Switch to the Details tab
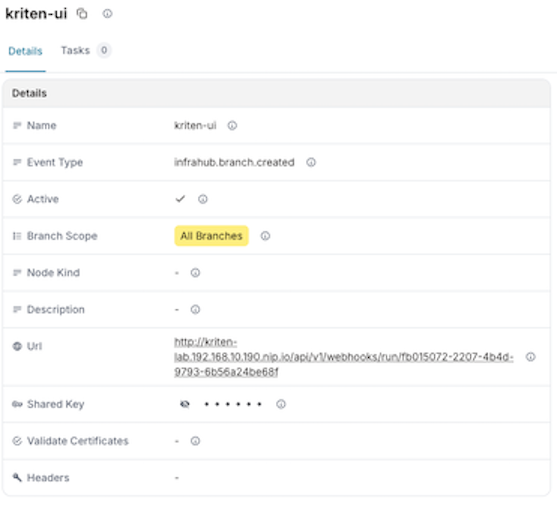Screen dimensions: 557x525 point(25,51)
